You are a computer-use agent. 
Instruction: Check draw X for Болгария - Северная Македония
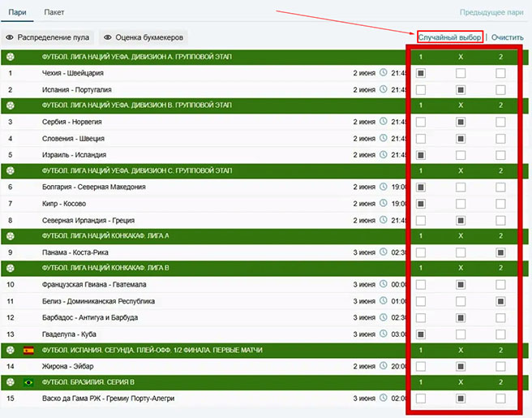pyautogui.click(x=461, y=187)
